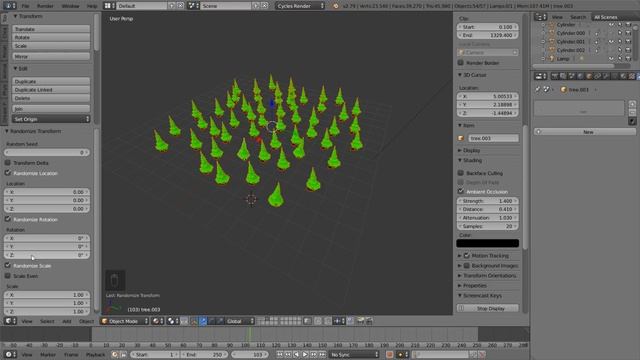Open the Modifiers properties wrench icon
640x360 pixels.
point(606,76)
